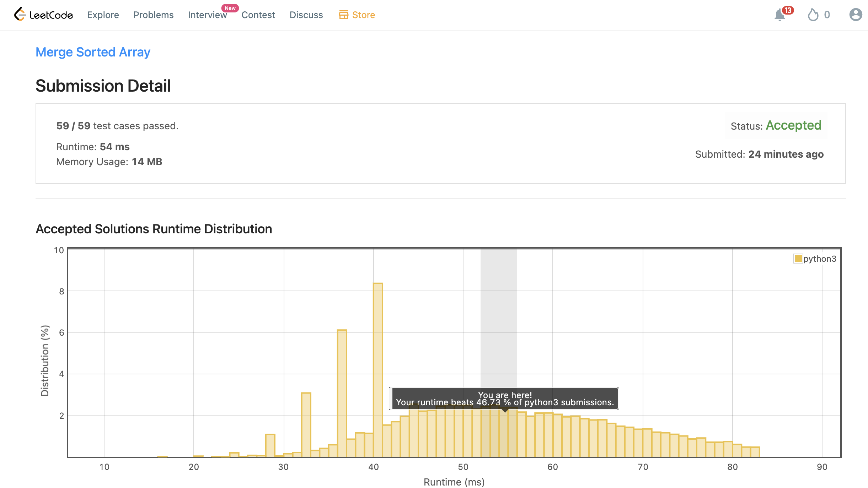The image size is (868, 488).
Task: Go to the Problems page
Action: pos(153,15)
